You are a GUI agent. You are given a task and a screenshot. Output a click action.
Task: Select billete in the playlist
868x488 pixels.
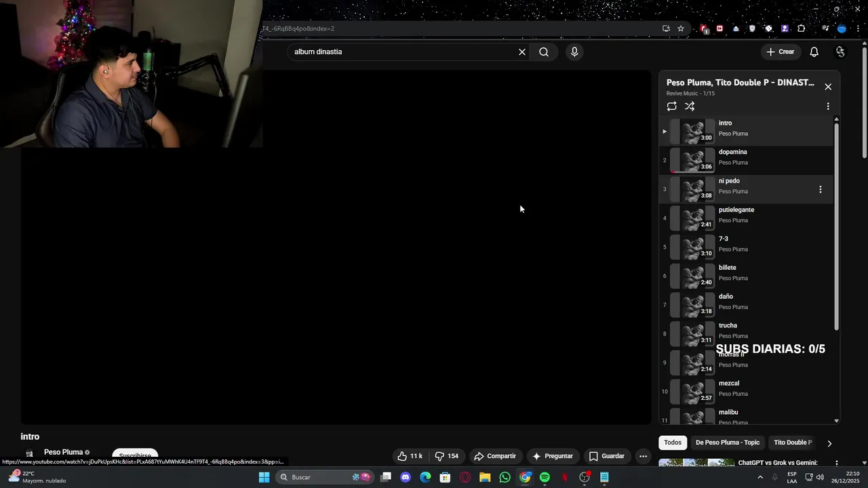point(747,277)
